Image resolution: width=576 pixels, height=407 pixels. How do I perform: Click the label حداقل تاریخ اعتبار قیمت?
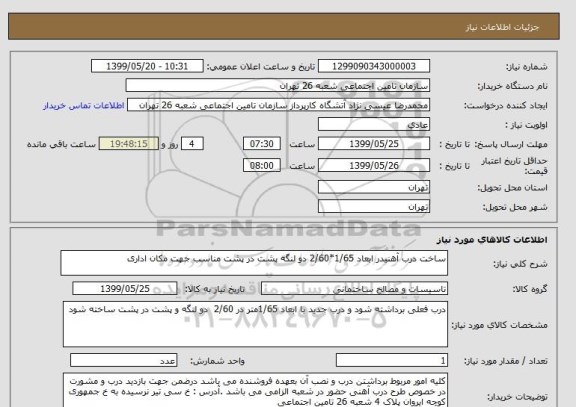click(514, 166)
